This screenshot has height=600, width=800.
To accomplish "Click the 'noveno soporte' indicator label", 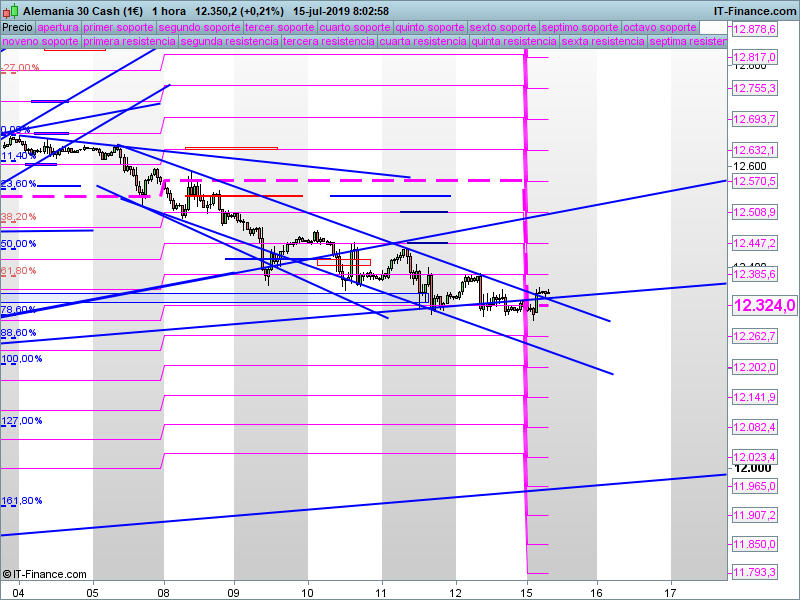I will click(40, 42).
